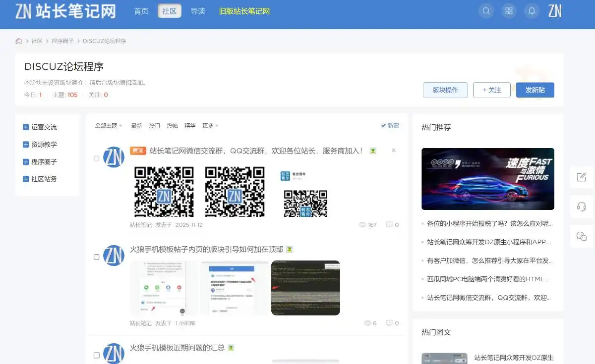Image resolution: width=595 pixels, height=364 pixels.
Task: Click the edit post icon on right sidebar
Action: 582,177
